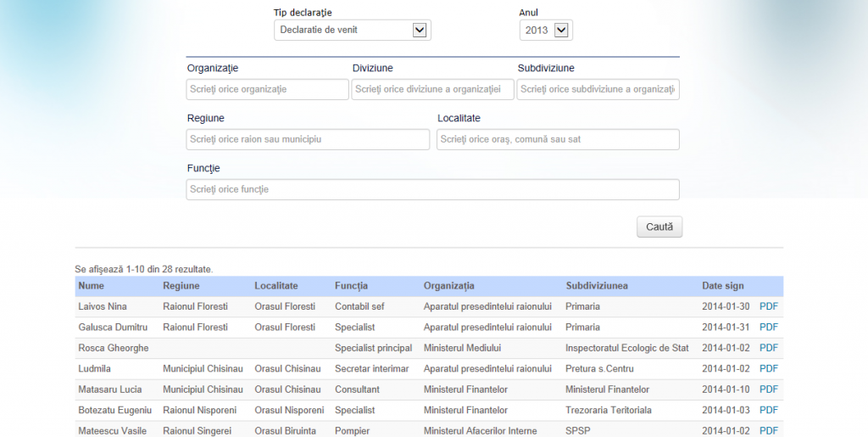Focus the Localitate input field
The width and height of the screenshot is (868, 437).
tap(558, 139)
